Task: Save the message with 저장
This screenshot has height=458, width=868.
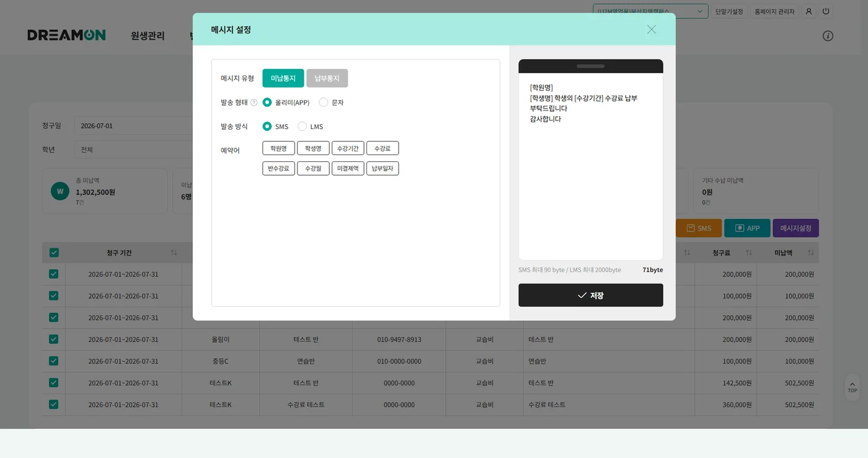Action: coord(591,295)
